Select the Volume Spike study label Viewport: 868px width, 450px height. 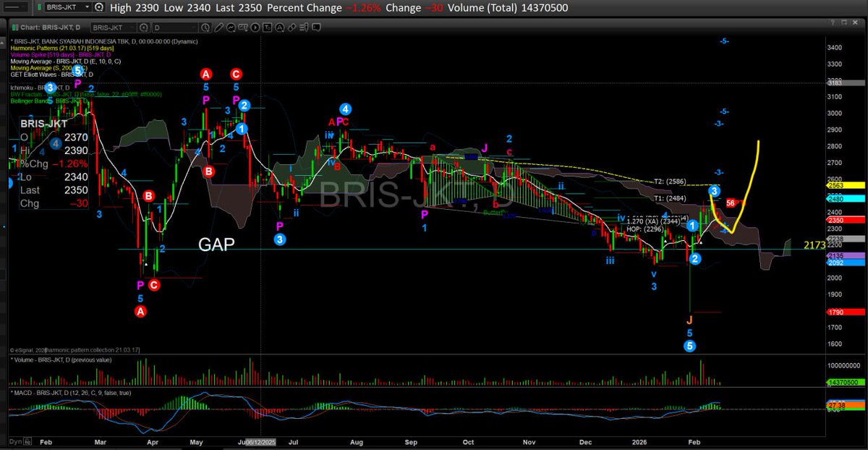(x=61, y=55)
